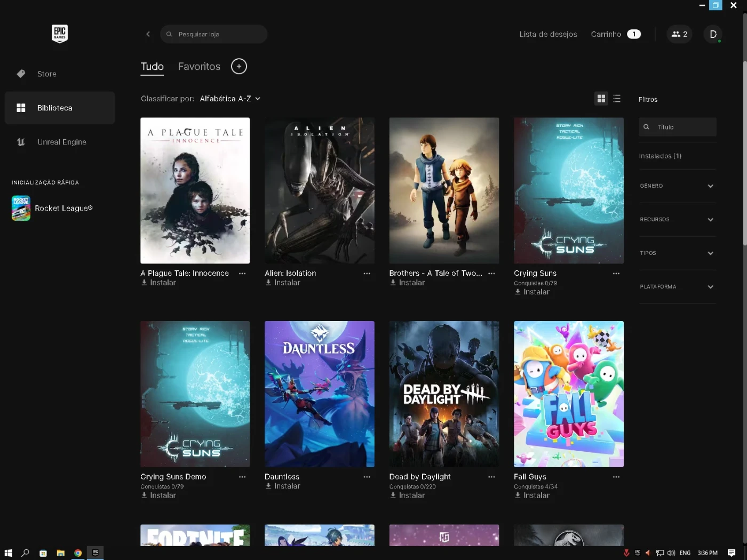Install Dauntless
Image resolution: width=747 pixels, height=560 pixels.
pos(283,486)
